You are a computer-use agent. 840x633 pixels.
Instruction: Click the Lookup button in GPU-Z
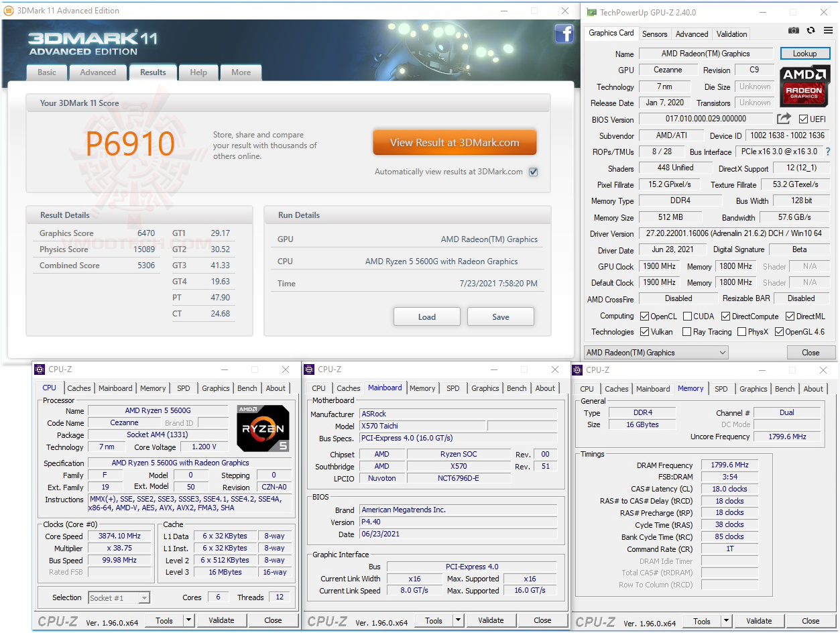point(804,54)
